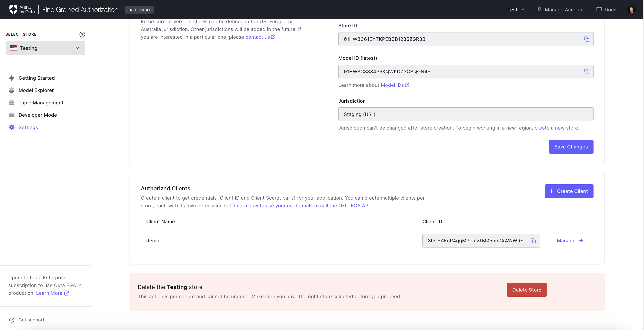Open Manage Account in top bar
The image size is (644, 330).
tap(560, 10)
